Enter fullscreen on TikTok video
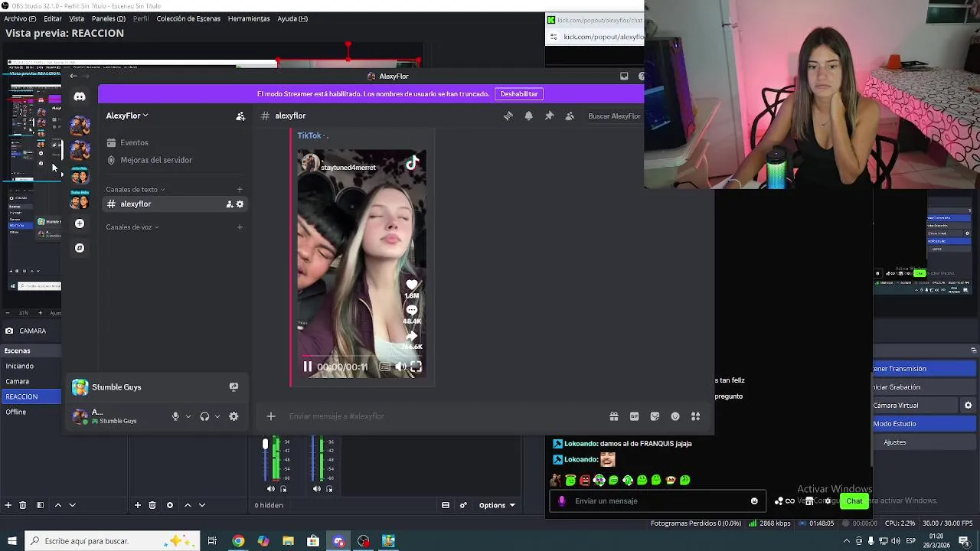 416,367
